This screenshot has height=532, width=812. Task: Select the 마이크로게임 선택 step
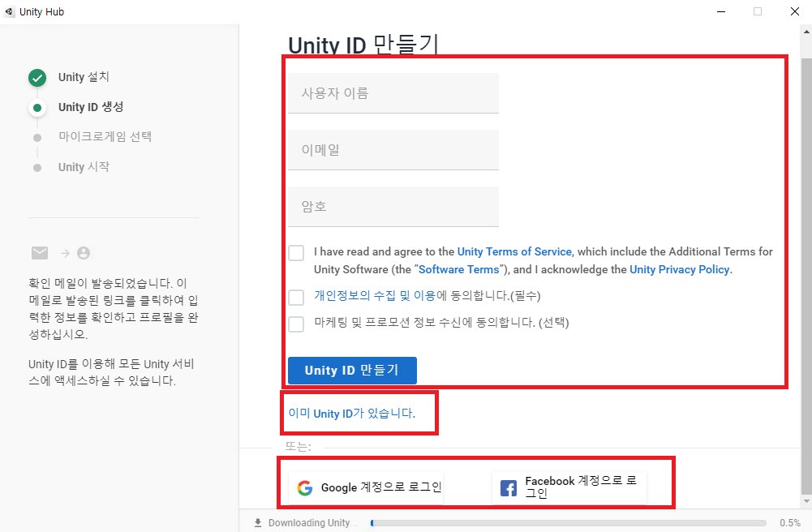105,136
